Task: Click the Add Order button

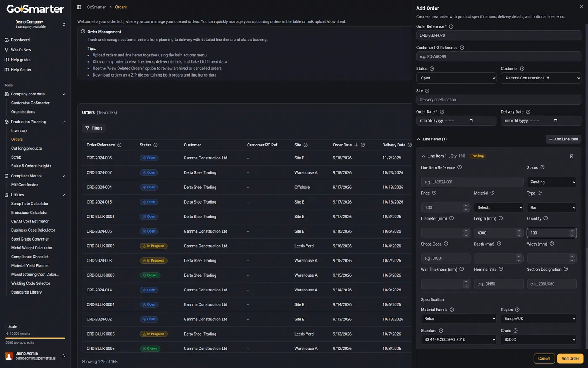Action: point(570,359)
